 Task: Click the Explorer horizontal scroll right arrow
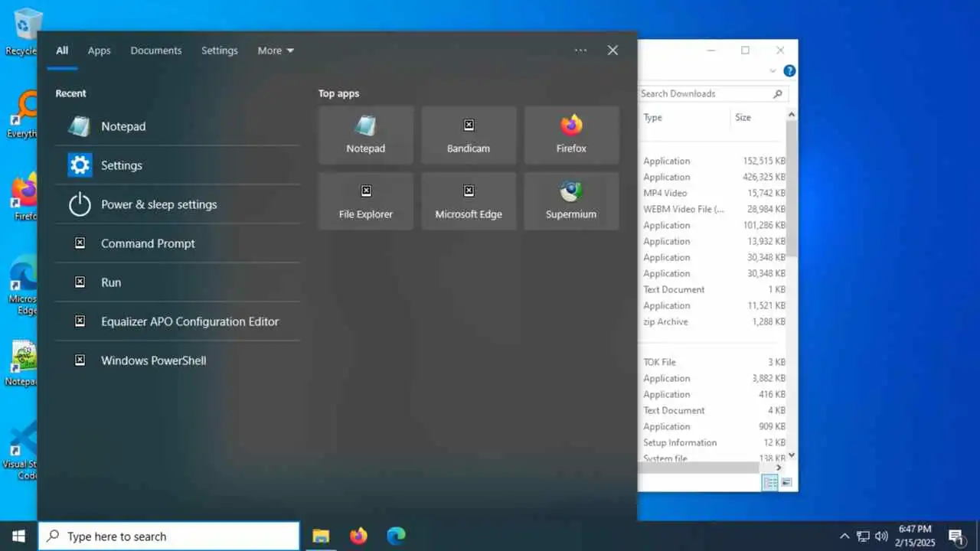coord(779,468)
